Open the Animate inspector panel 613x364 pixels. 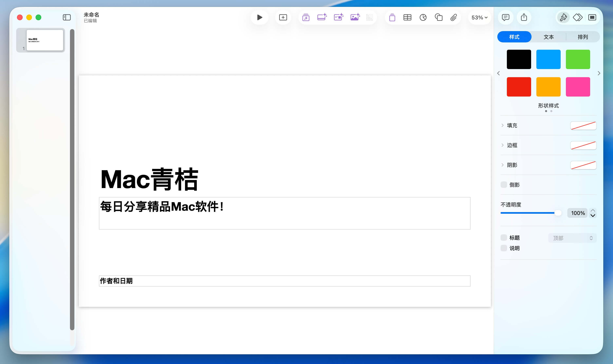578,17
